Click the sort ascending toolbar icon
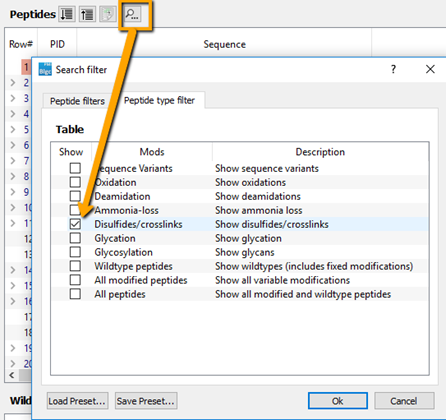446x420 pixels. 87,14
